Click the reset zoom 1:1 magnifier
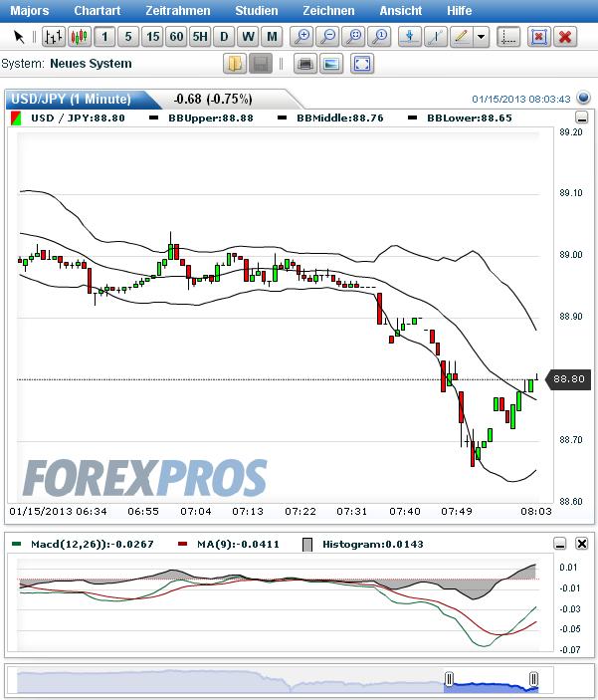 tap(380, 37)
